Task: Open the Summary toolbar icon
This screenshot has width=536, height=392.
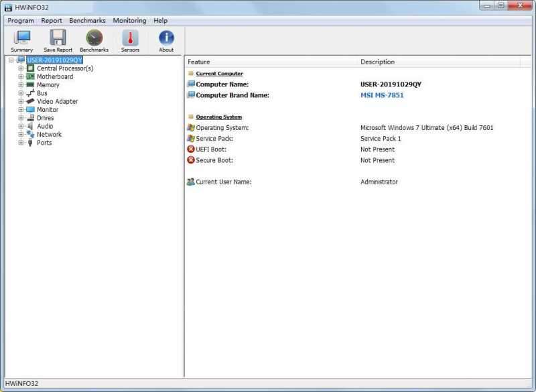Action: pyautogui.click(x=21, y=40)
